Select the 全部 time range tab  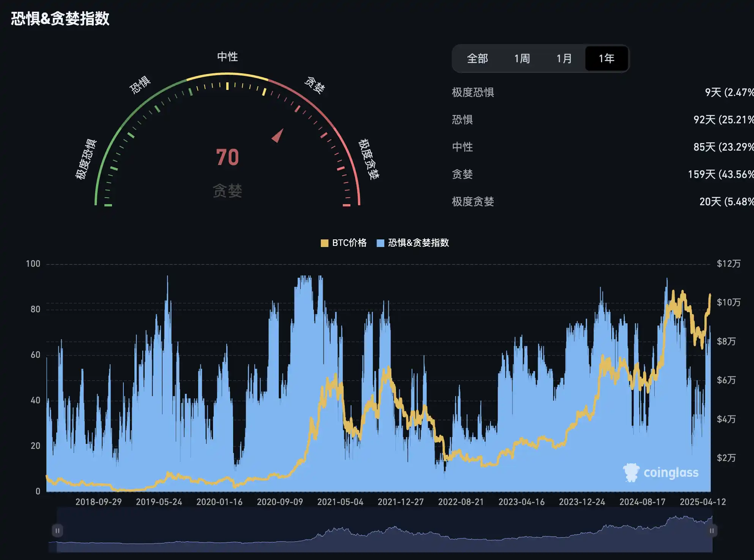coord(477,58)
